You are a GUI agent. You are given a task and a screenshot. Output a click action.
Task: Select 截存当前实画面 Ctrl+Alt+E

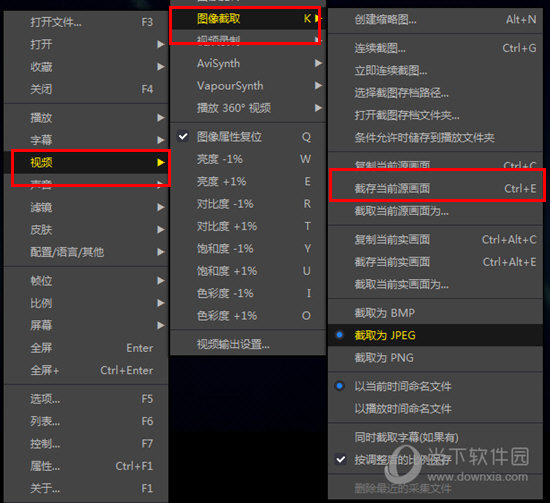(x=435, y=262)
